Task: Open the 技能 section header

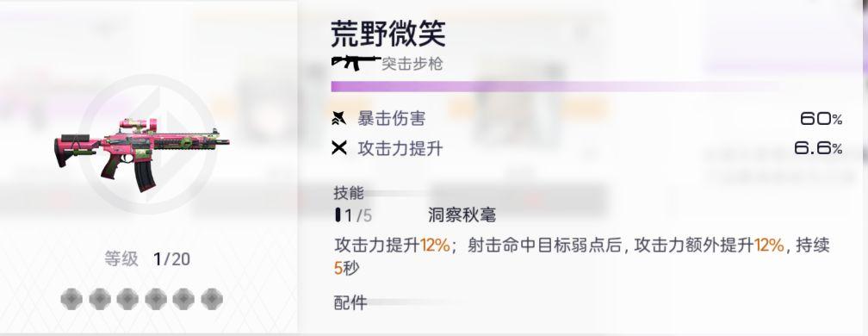Action: coord(349,193)
